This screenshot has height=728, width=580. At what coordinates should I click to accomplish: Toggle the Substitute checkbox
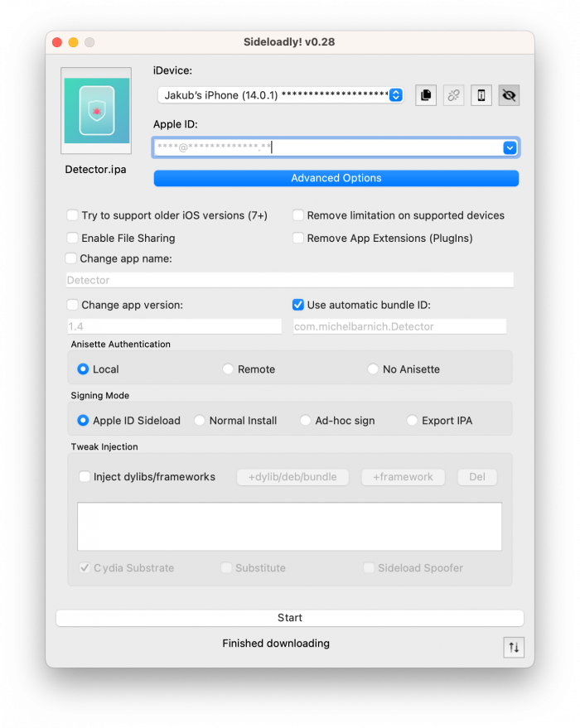[x=226, y=568]
